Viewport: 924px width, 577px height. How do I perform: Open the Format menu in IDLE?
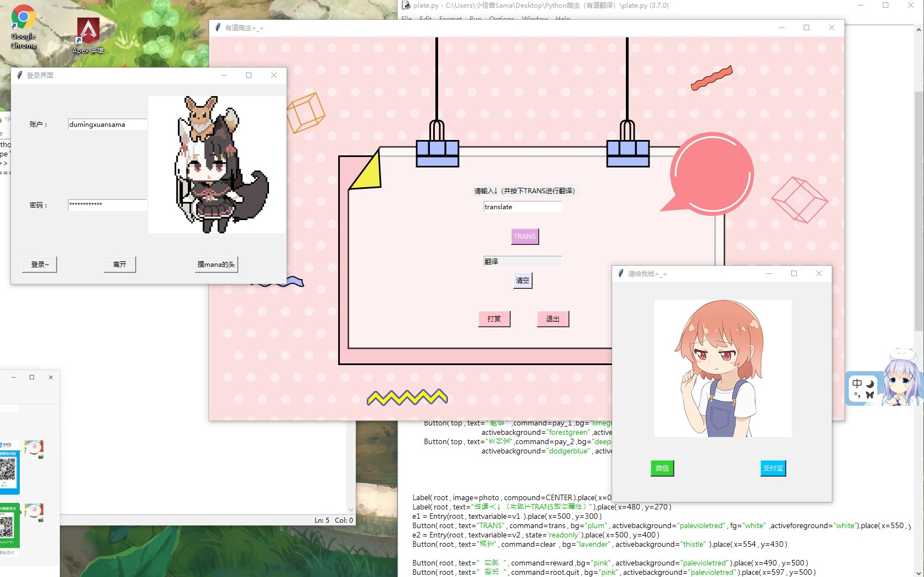click(x=450, y=19)
